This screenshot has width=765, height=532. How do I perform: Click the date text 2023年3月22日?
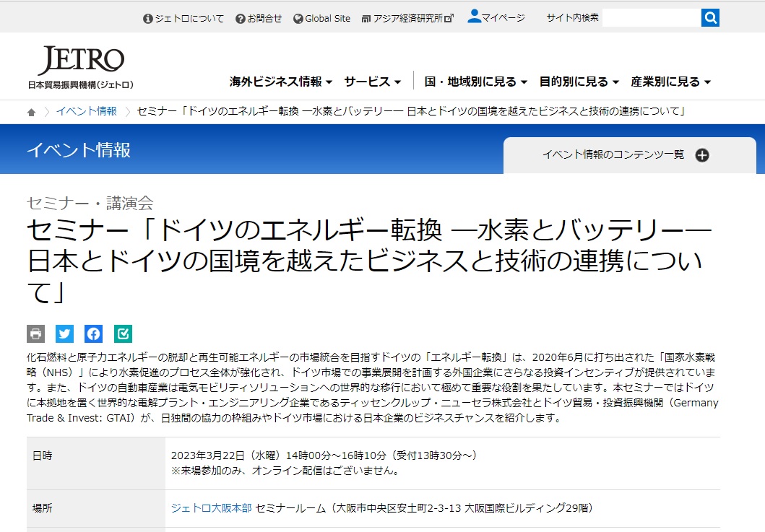pyautogui.click(x=208, y=455)
